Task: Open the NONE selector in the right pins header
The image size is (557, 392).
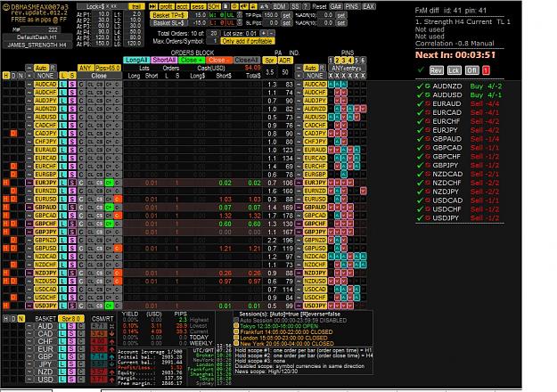Action: click(x=315, y=76)
